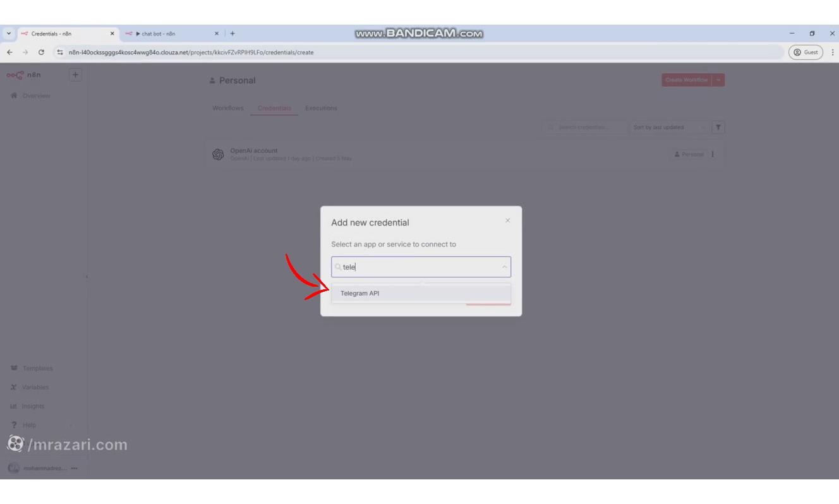Open options menu for OpenAi account
Viewport: 839px width, 504px height.
click(x=713, y=153)
